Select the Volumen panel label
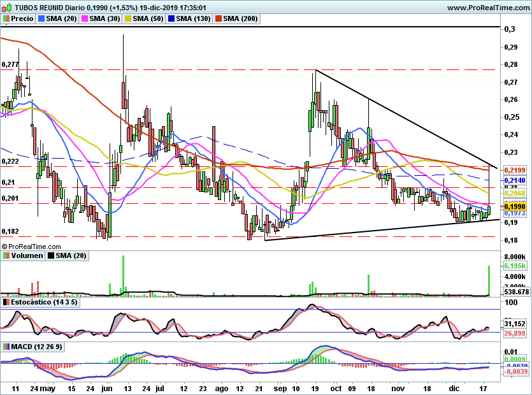Viewport: 532px width, 395px height. coord(26,256)
